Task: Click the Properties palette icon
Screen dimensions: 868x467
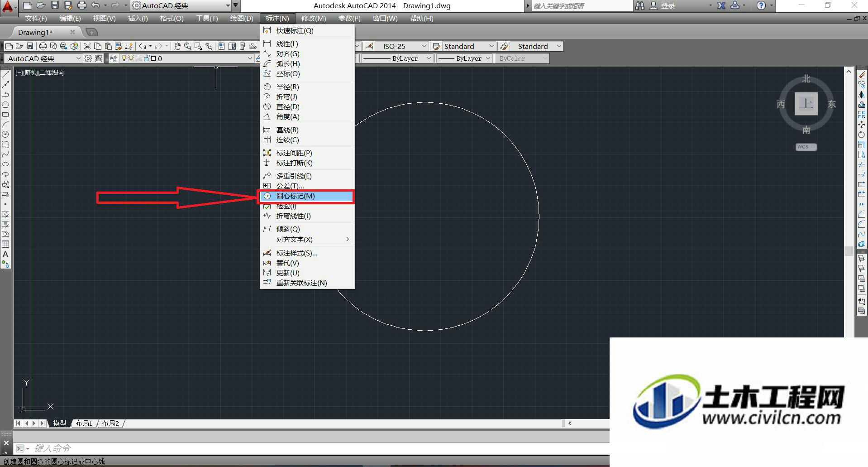Action: pos(221,46)
